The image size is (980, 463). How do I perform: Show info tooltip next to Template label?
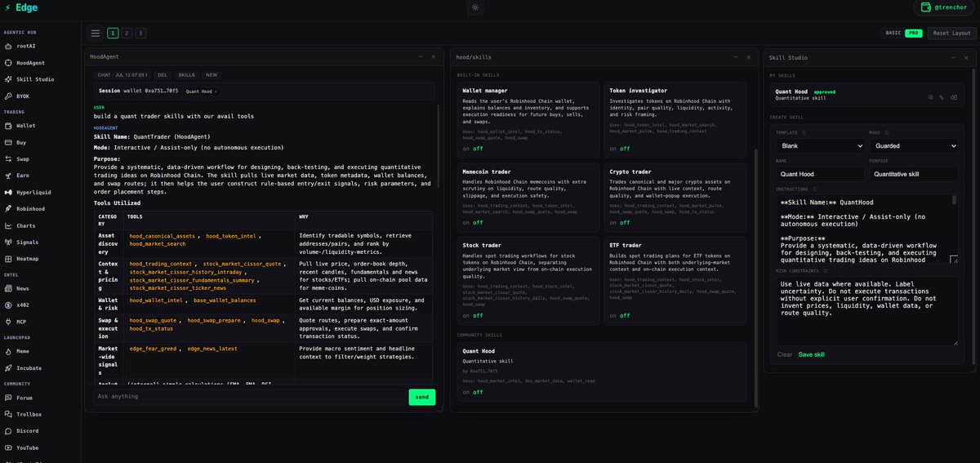(x=804, y=131)
